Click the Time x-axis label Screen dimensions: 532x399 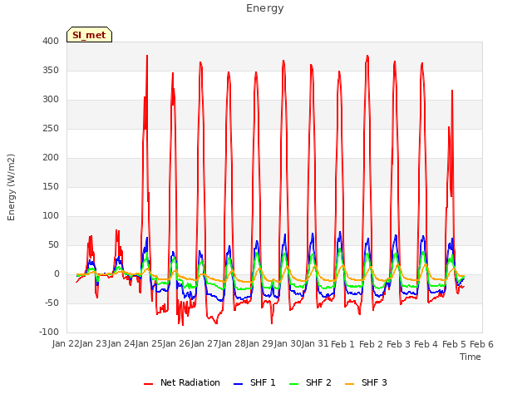point(470,357)
